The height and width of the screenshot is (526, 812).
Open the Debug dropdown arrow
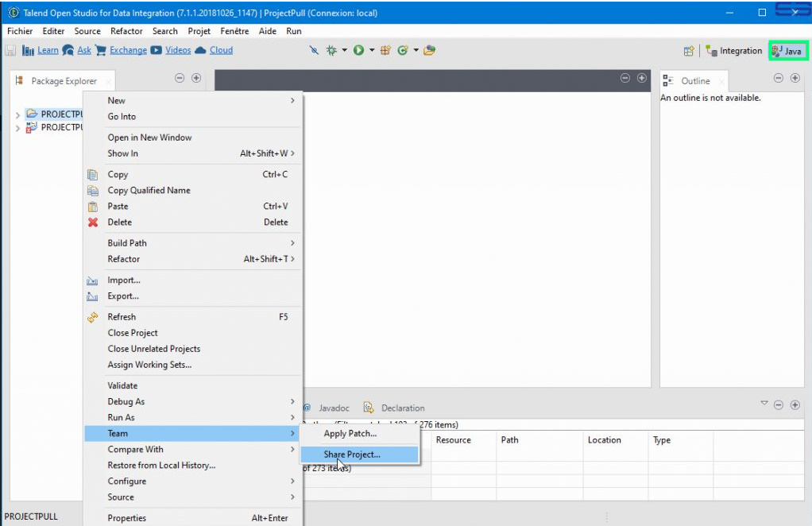pos(344,50)
